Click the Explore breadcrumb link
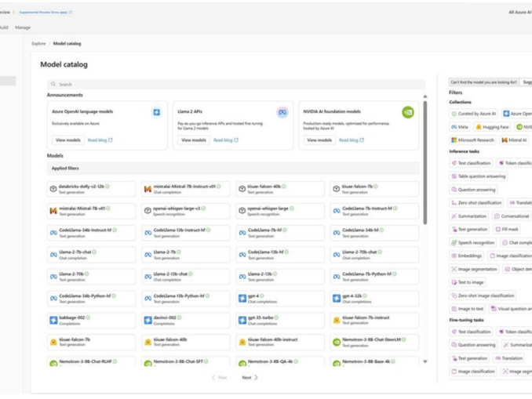Image resolution: width=532 pixels, height=399 pixels. (x=38, y=44)
